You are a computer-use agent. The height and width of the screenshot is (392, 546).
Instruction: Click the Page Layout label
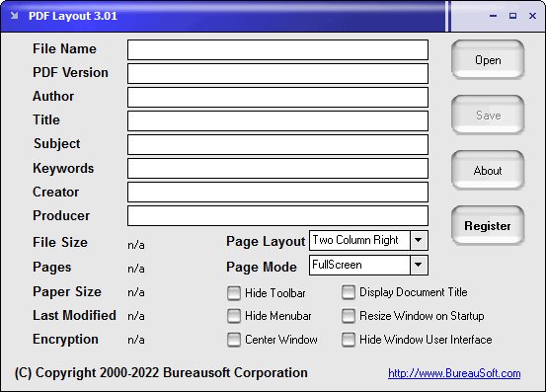tap(266, 242)
